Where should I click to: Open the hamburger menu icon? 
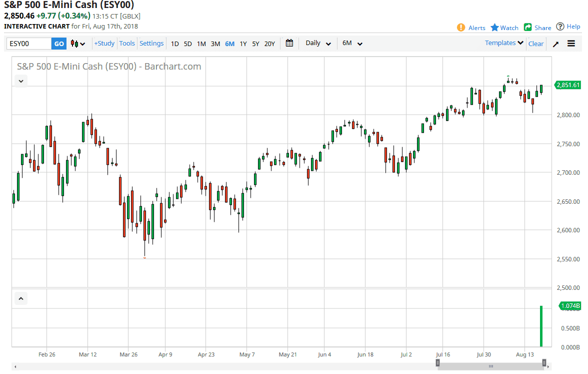click(x=571, y=44)
